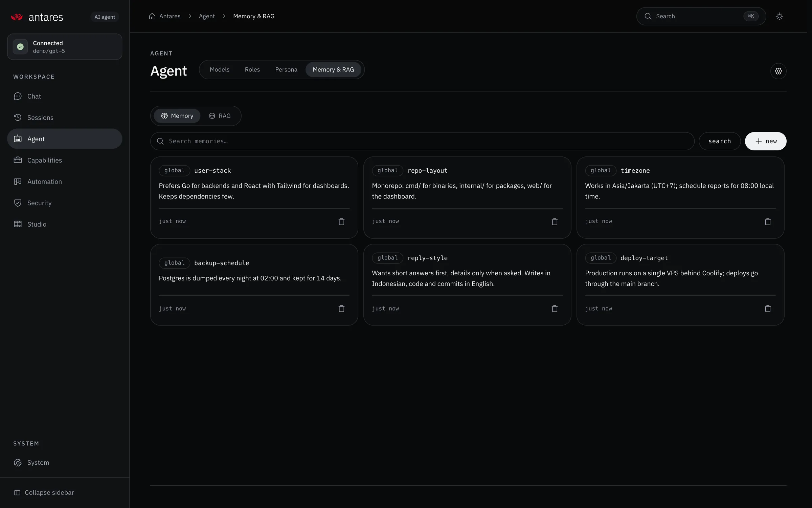Open Sessions in the sidebar

65,118
